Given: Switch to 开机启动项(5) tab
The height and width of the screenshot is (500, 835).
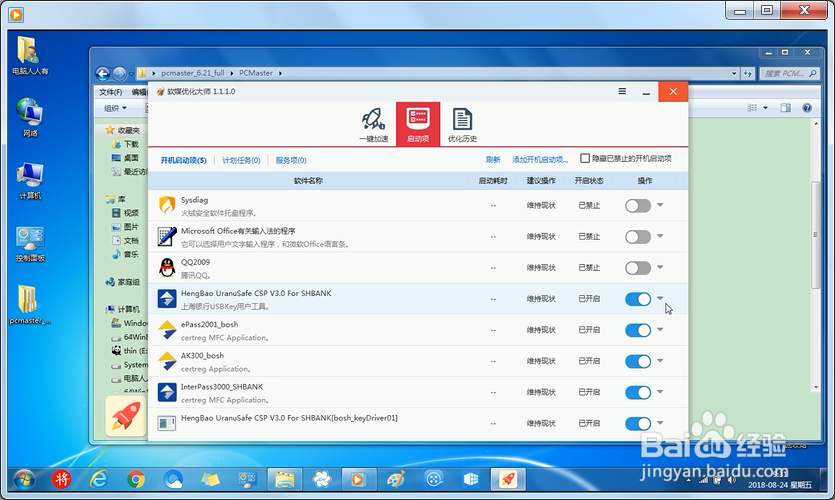Looking at the screenshot, I should click(183, 160).
